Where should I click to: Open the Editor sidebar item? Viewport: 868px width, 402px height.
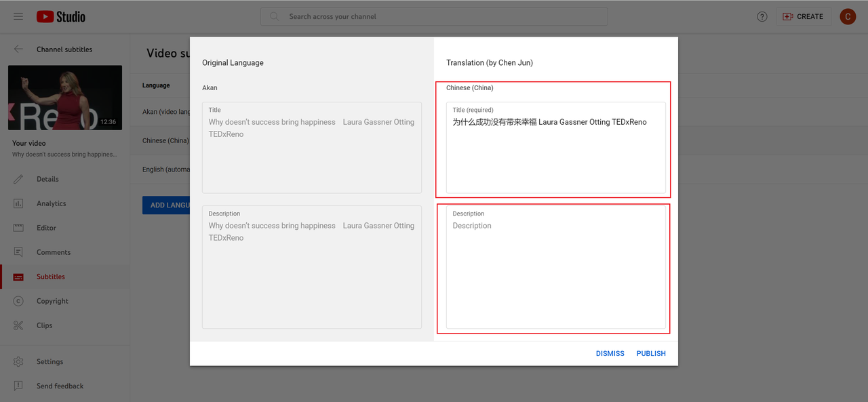tap(46, 228)
